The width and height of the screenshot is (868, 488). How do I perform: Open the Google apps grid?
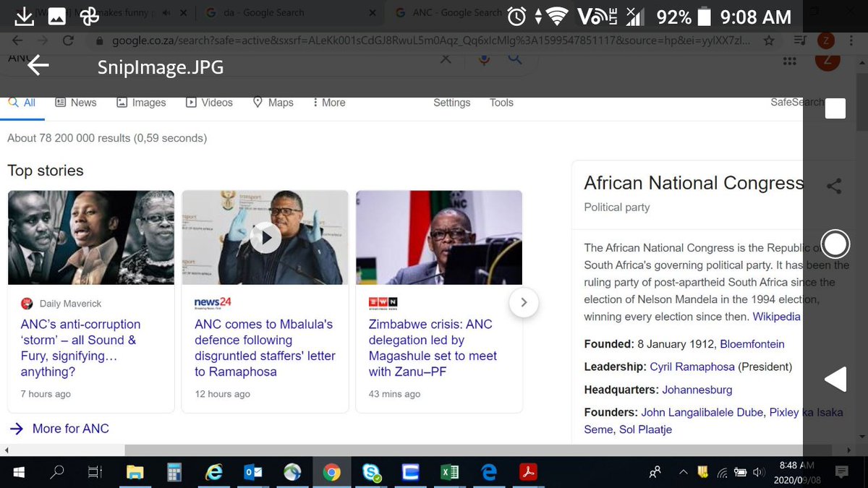tap(789, 61)
